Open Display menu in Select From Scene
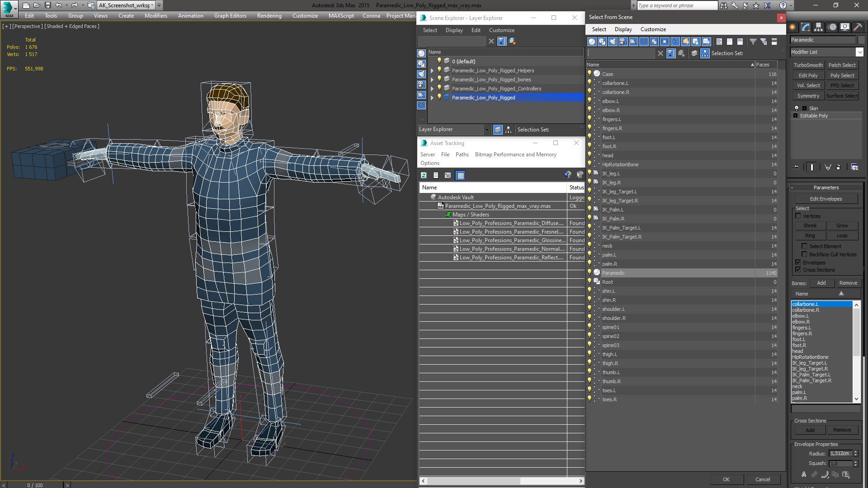This screenshot has height=488, width=868. 623,29
